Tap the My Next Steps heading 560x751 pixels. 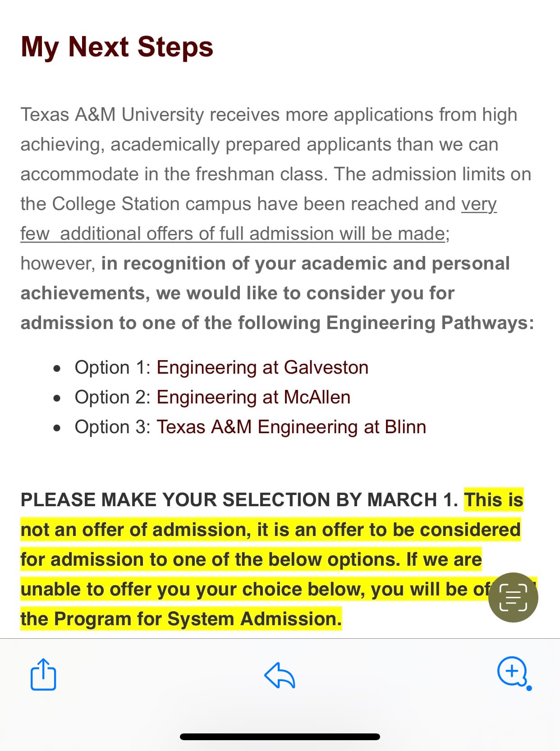pos(117,47)
